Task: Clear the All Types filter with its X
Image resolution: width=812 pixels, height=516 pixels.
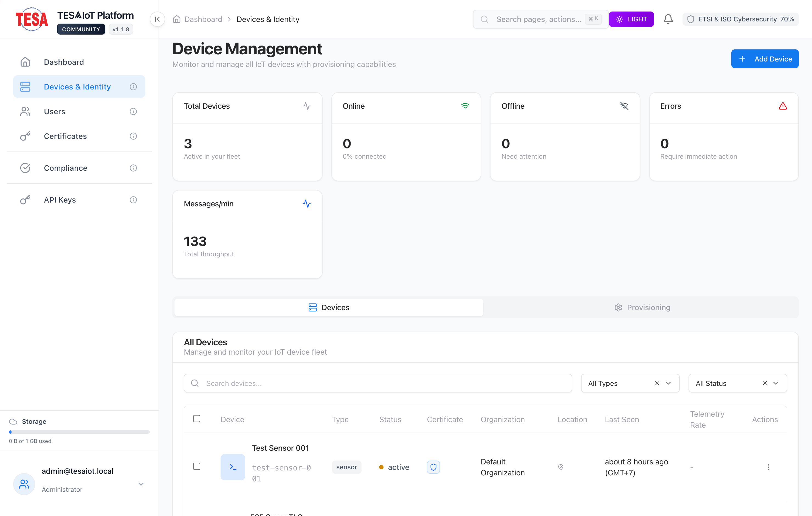Action: pyautogui.click(x=657, y=383)
